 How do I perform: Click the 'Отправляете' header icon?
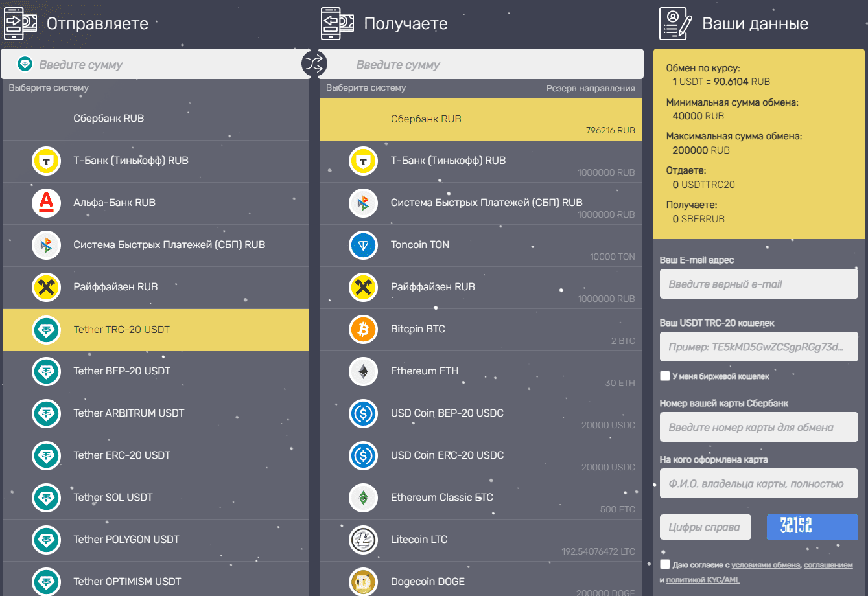tap(20, 24)
